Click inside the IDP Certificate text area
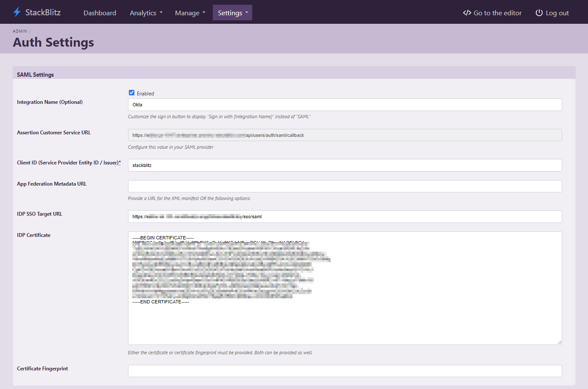Image resolution: width=588 pixels, height=389 pixels. [x=345, y=288]
